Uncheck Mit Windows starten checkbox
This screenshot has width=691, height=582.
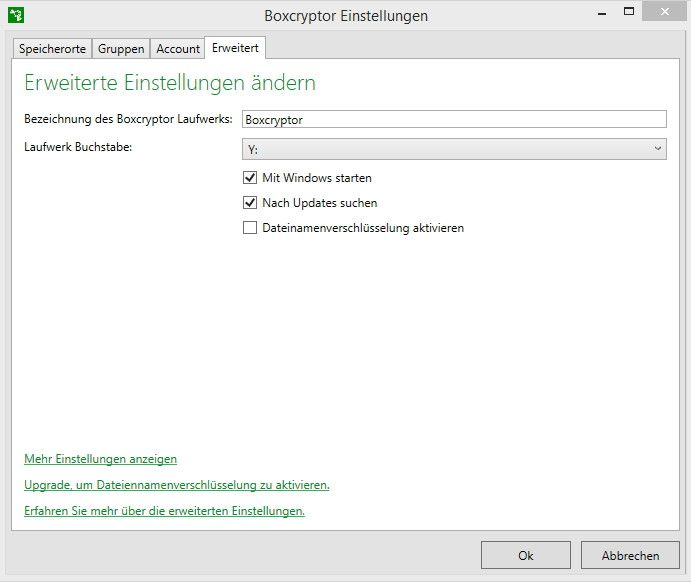tap(250, 178)
